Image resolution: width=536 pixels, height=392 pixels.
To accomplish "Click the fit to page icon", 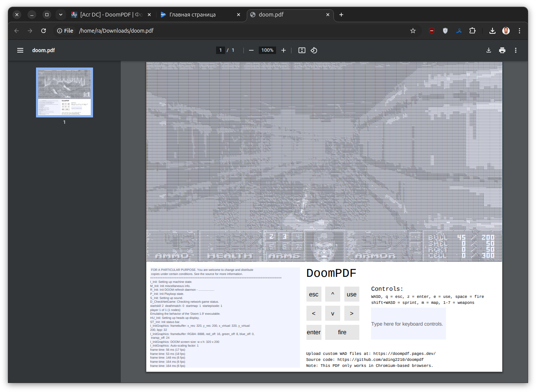I will pyautogui.click(x=302, y=50).
